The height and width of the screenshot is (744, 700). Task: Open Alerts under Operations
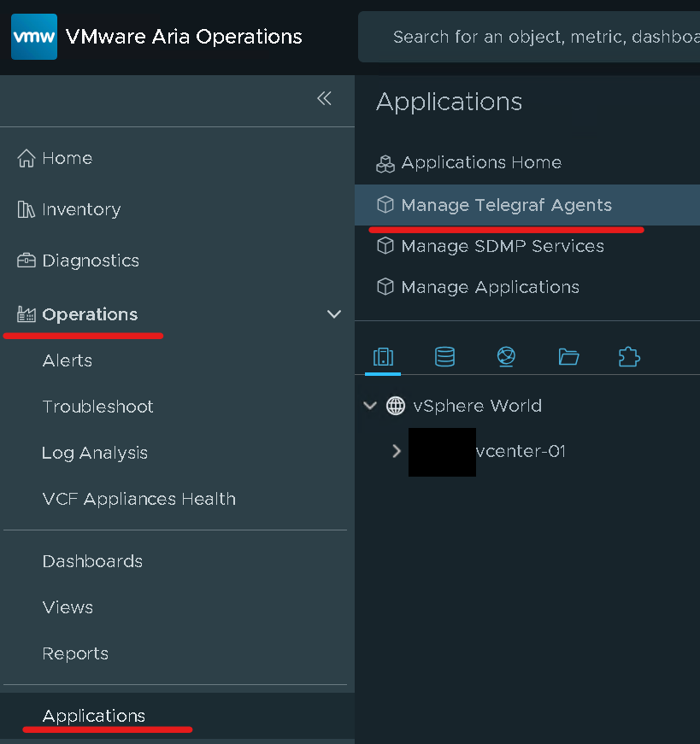(67, 360)
